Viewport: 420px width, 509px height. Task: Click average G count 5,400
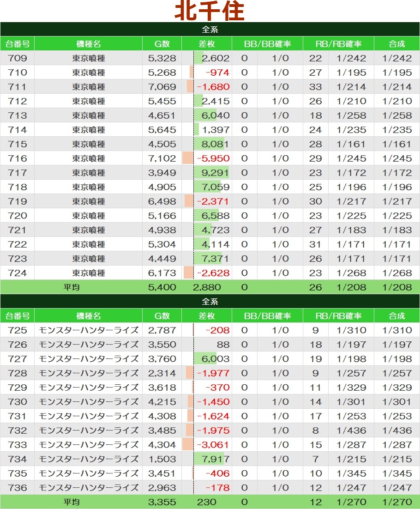pos(162,287)
